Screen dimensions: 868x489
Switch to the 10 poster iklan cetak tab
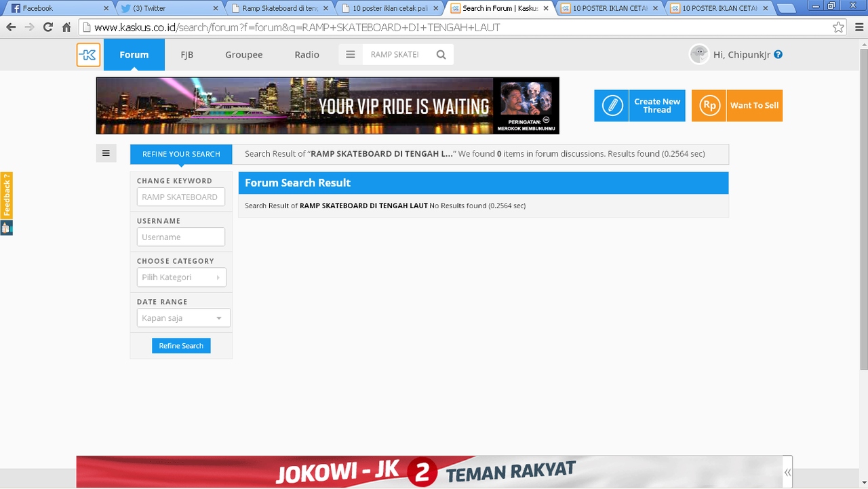(x=388, y=9)
